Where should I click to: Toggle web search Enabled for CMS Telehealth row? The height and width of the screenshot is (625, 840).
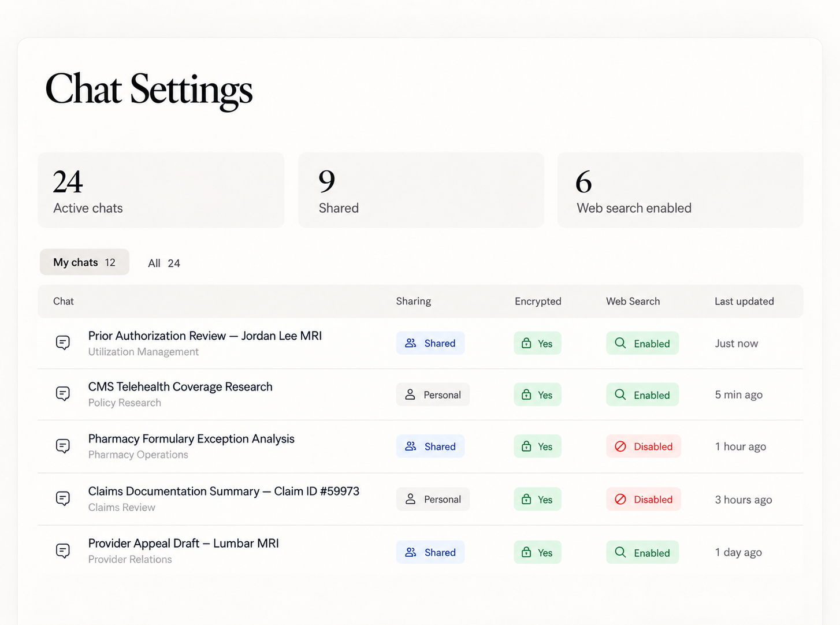pyautogui.click(x=642, y=395)
